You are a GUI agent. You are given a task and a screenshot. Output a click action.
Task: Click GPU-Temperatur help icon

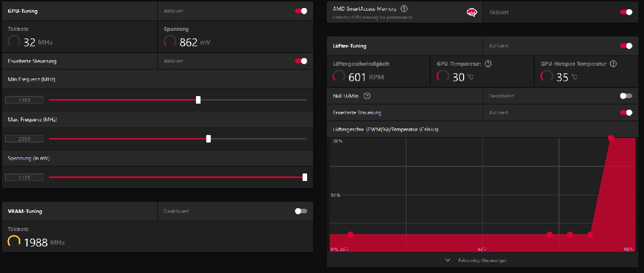(488, 64)
